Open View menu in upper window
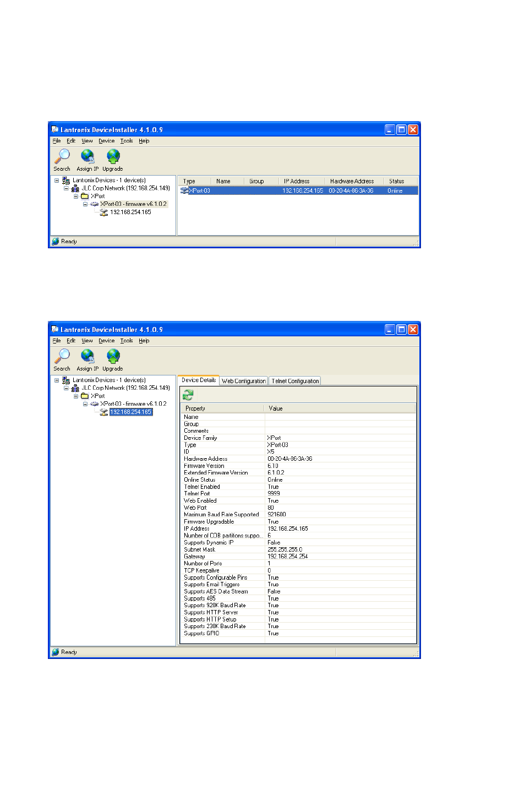Screen dimensions: 525x812 (x=87, y=141)
